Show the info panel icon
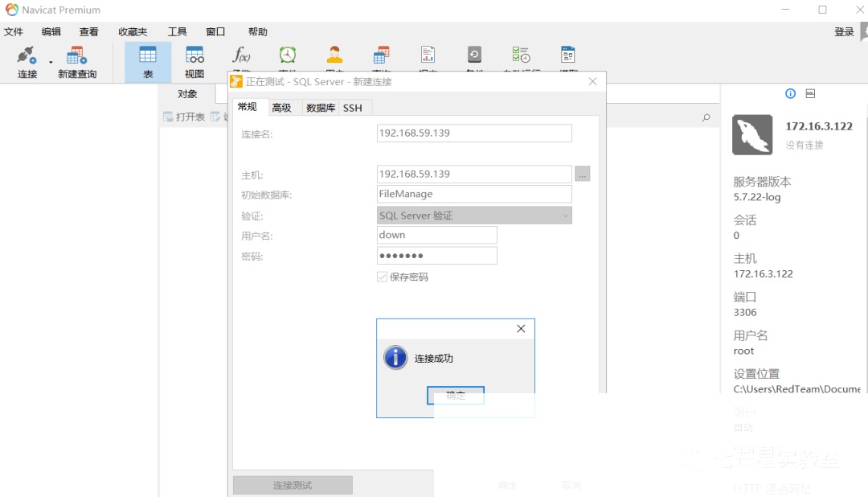The height and width of the screenshot is (497, 868). pyautogui.click(x=791, y=93)
